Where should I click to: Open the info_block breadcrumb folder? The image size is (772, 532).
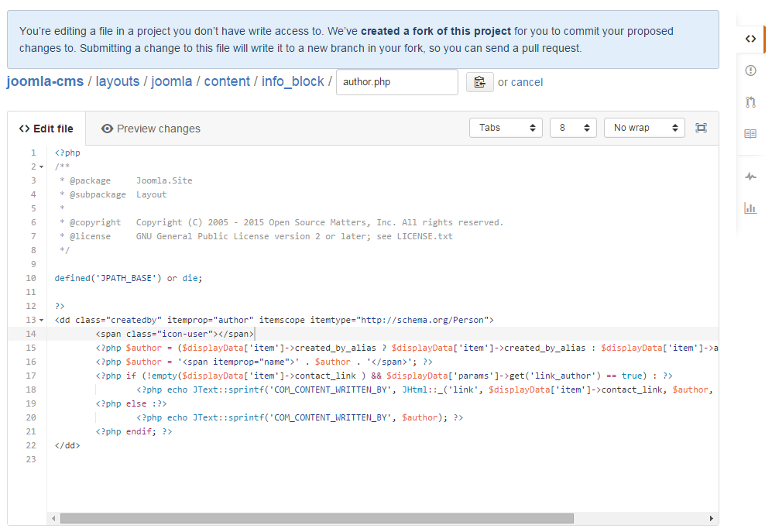click(x=293, y=81)
